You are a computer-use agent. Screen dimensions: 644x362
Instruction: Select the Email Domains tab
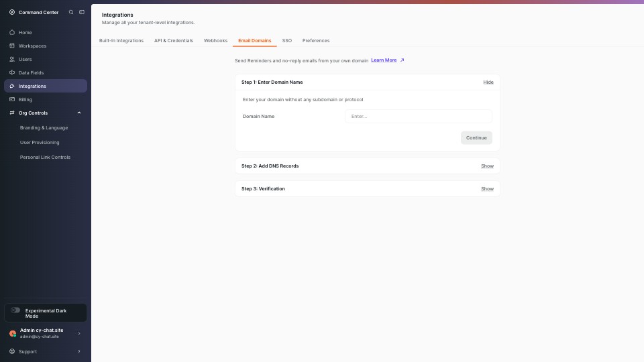point(255,41)
